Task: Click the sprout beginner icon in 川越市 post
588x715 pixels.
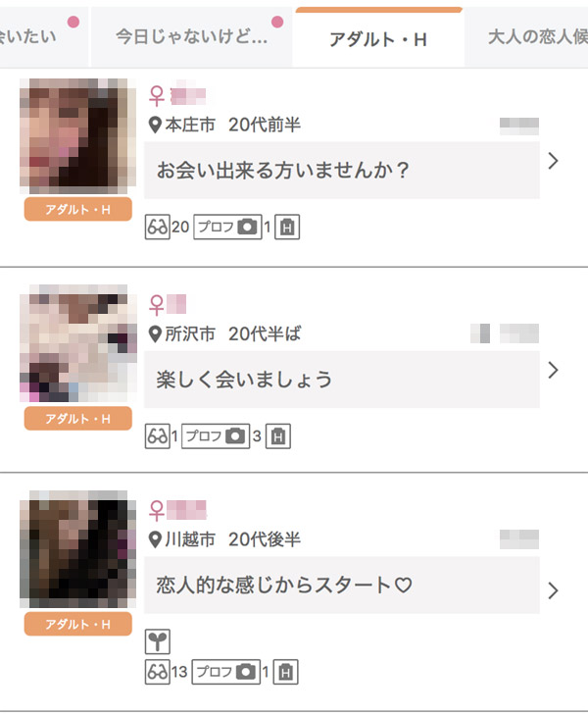Action: (x=158, y=641)
